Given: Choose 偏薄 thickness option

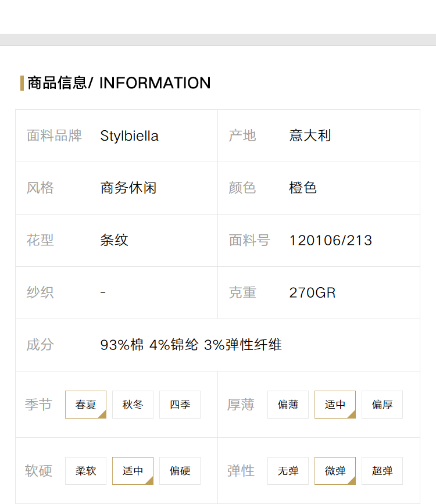Looking at the screenshot, I should pos(288,405).
